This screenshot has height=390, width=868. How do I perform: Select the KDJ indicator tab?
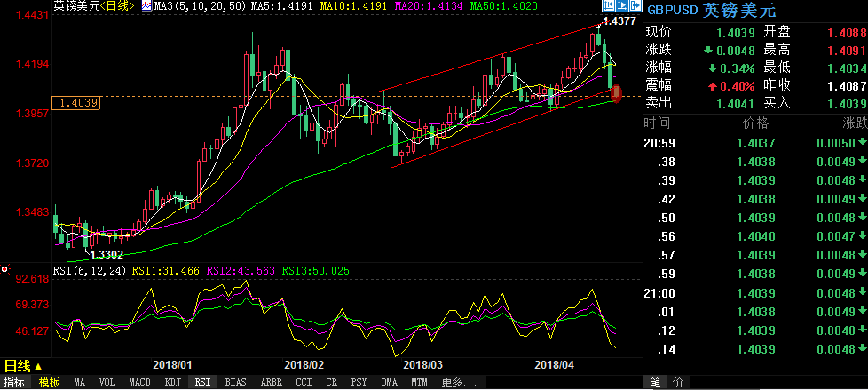point(171,382)
